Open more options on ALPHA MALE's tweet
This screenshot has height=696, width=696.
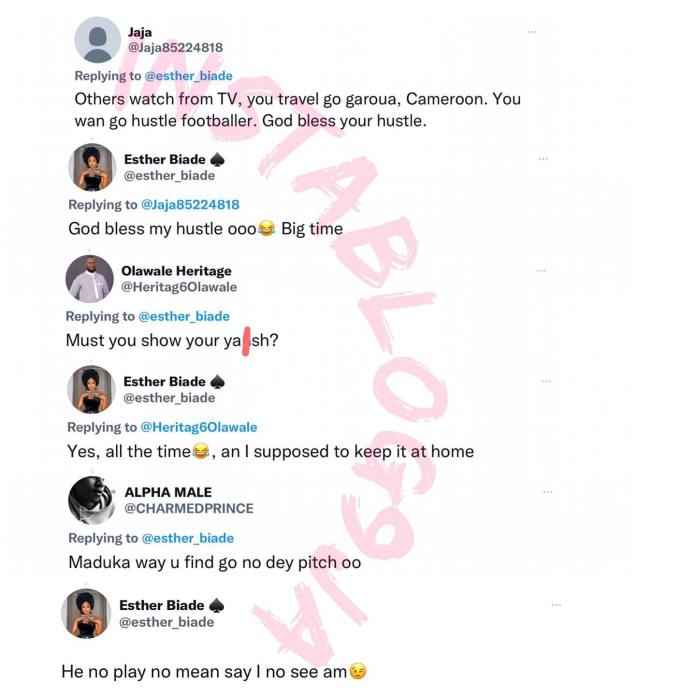pyautogui.click(x=548, y=492)
